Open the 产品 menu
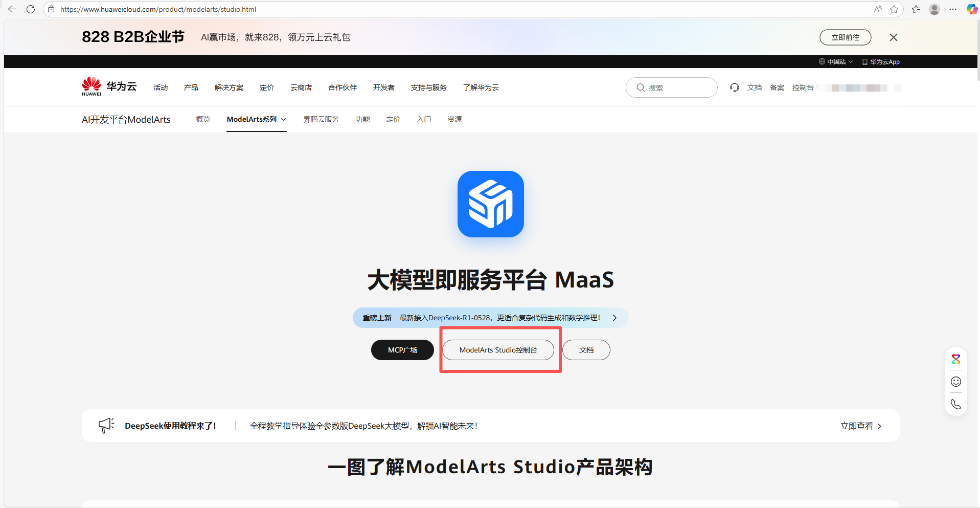Image resolution: width=980 pixels, height=508 pixels. point(191,87)
